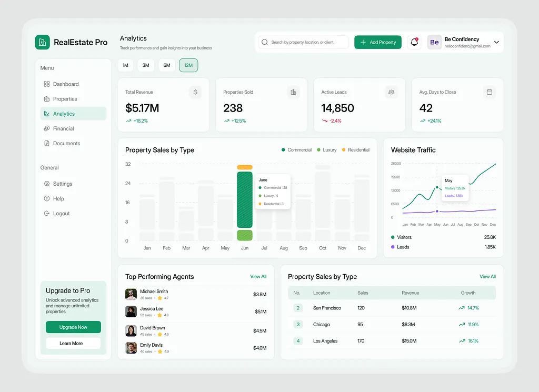Switch to the 6M time range
Image resolution: width=539 pixels, height=392 pixels.
tap(167, 65)
